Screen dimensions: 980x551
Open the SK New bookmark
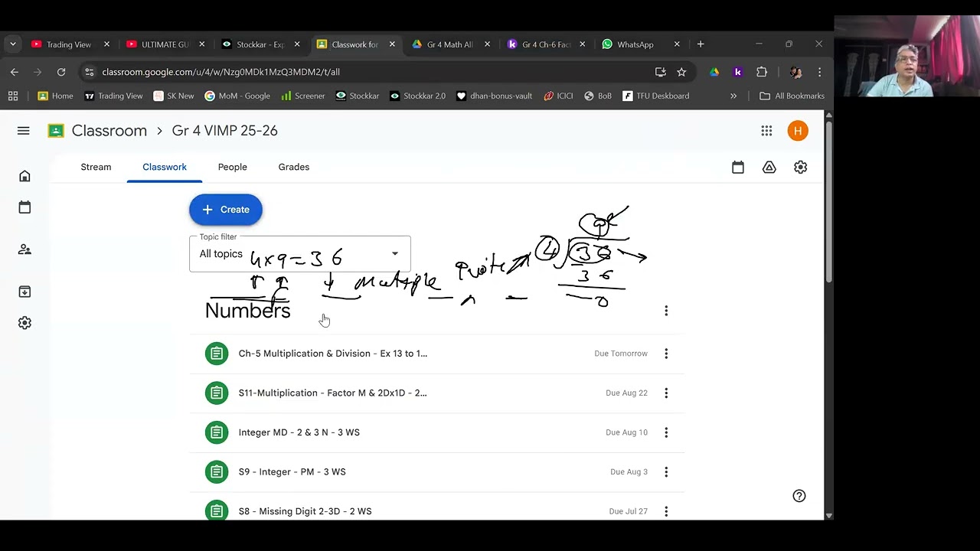[174, 96]
